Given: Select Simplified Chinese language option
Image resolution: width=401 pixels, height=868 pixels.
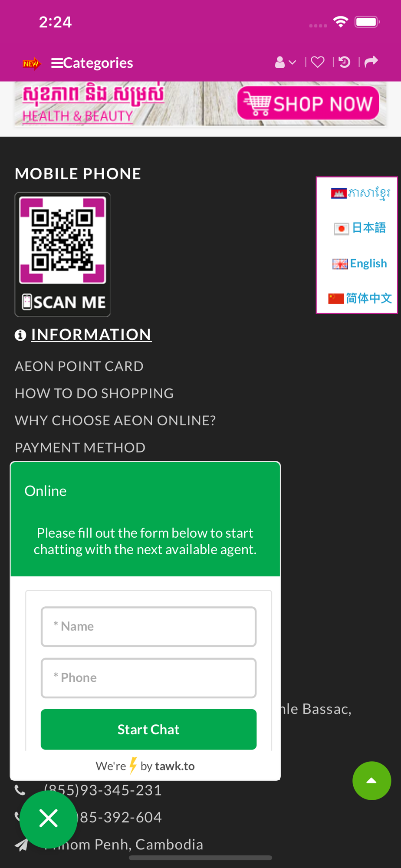Looking at the screenshot, I should 360,298.
